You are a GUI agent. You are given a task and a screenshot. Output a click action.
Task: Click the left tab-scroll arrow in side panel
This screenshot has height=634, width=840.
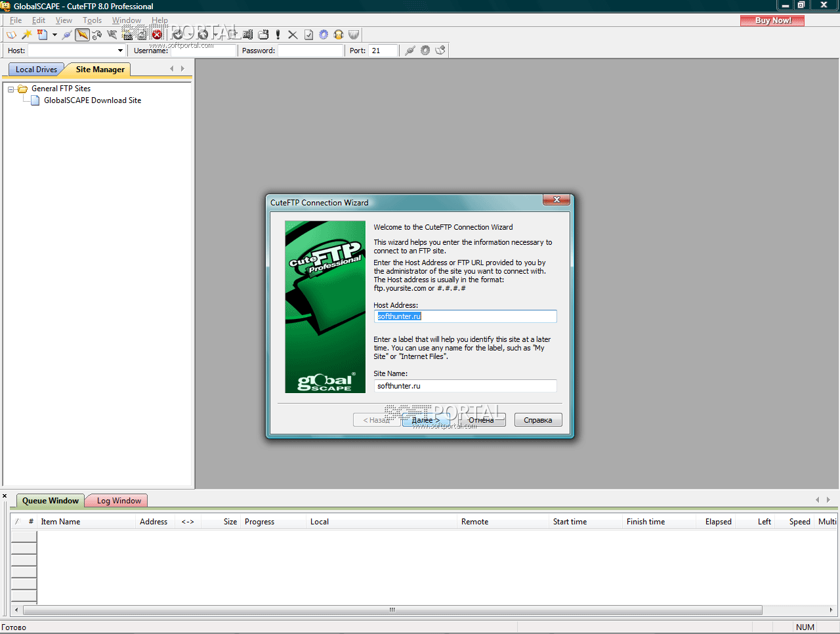coord(172,69)
